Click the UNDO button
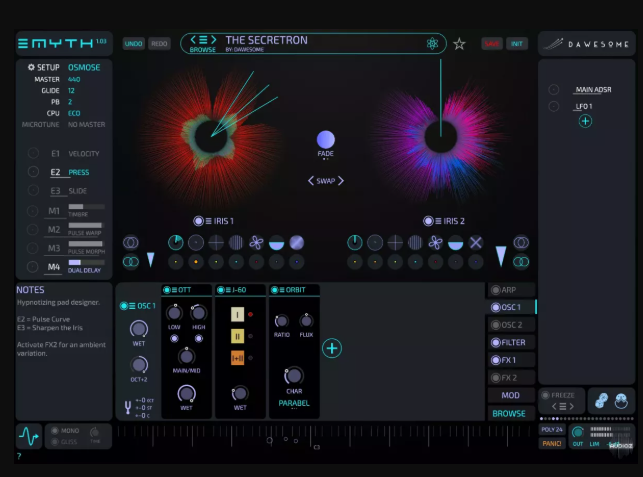Screen dimensions: 643x477 [x=134, y=43]
